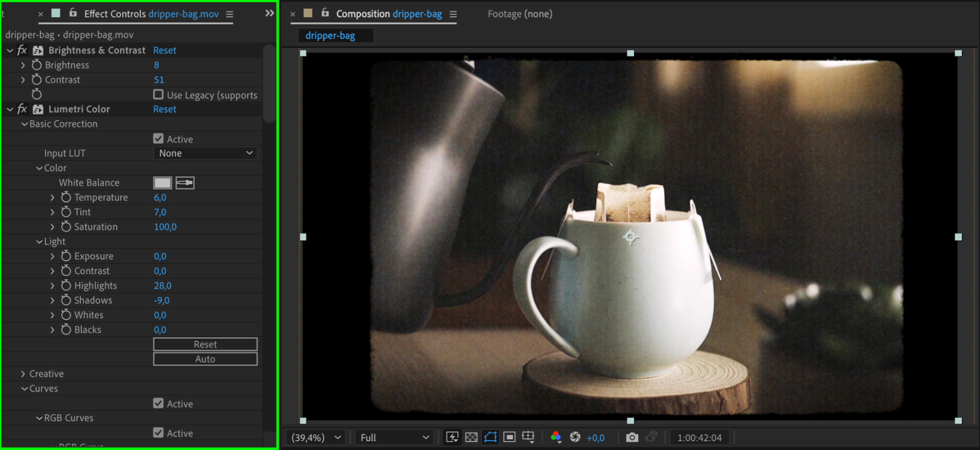
Task: Click the Region of Interest icon
Action: 509,437
